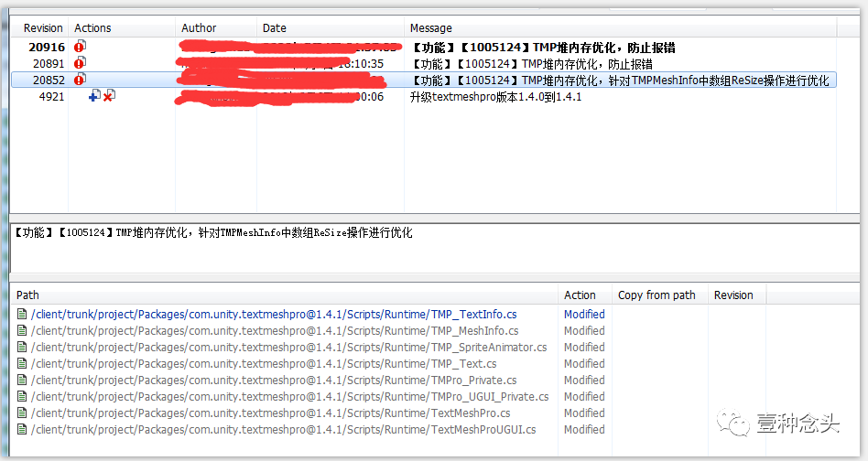Click the file icon beside TMPro_Private.cs

pos(22,380)
